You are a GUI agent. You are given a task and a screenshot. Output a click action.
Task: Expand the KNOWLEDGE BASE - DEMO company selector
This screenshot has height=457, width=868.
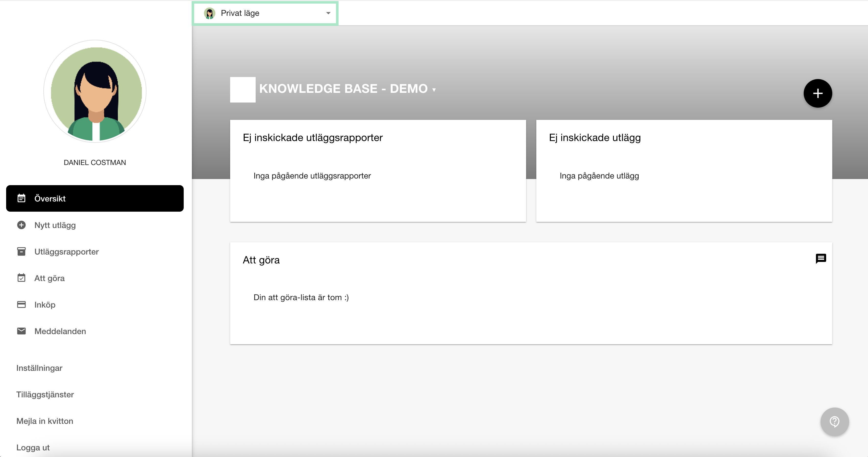348,88
